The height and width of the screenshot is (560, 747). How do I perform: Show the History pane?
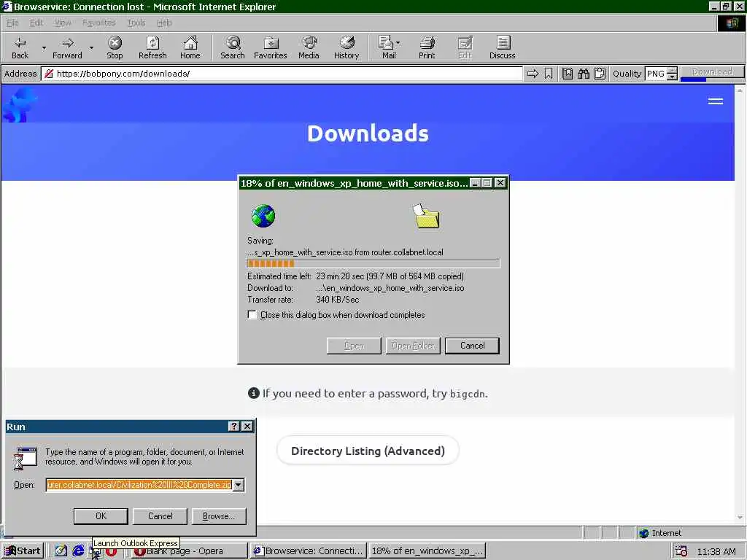347,47
